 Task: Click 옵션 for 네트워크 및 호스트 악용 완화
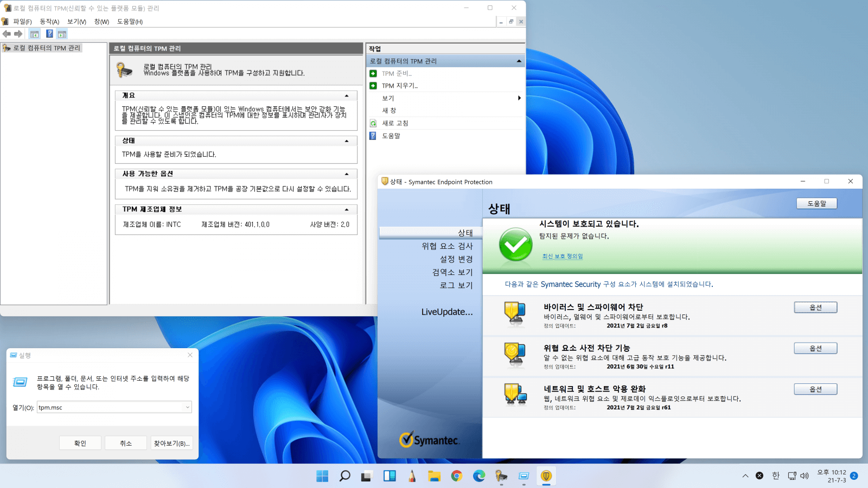(815, 389)
